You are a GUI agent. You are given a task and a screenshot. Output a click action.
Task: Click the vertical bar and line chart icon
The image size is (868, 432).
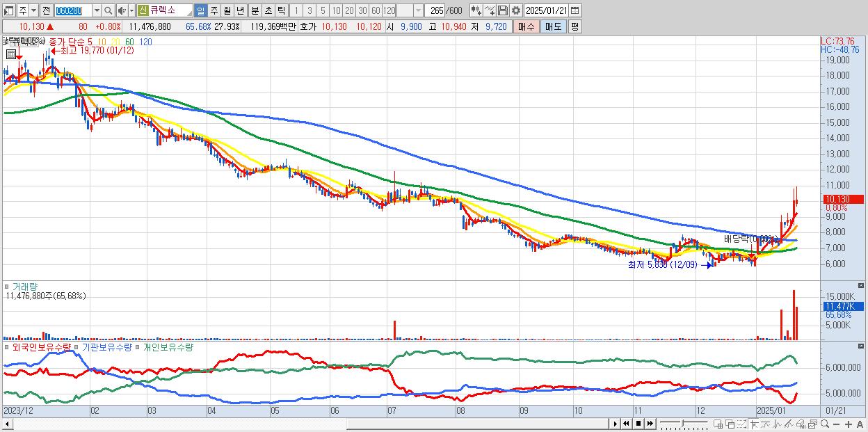[x=778, y=424]
